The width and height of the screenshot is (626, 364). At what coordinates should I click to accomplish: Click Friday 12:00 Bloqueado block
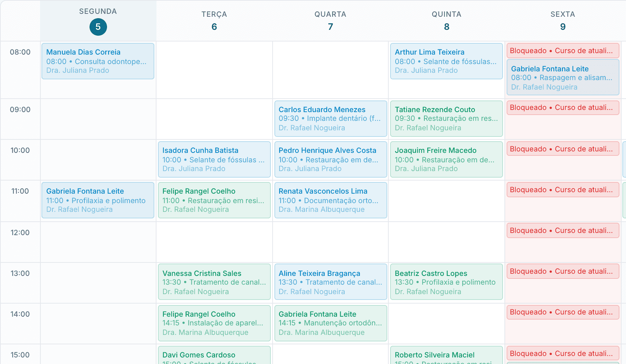(563, 230)
